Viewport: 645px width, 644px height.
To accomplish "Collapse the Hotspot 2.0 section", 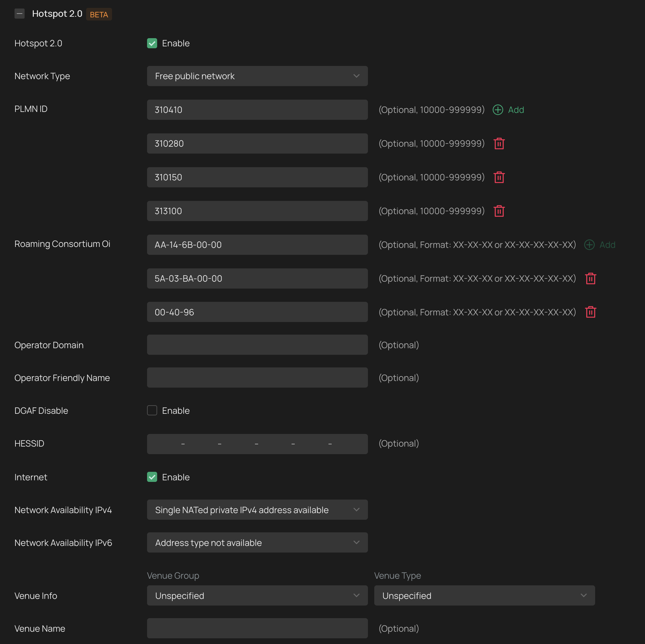I will pos(19,14).
